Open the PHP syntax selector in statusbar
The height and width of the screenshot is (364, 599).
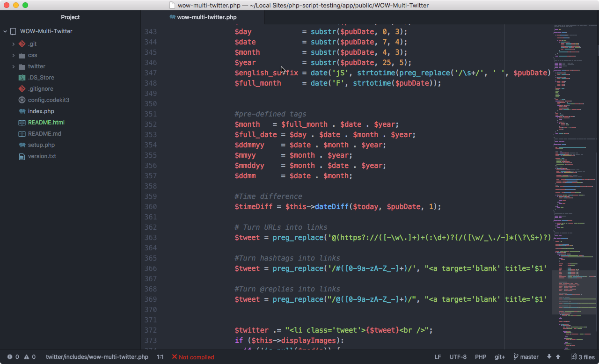click(x=481, y=357)
